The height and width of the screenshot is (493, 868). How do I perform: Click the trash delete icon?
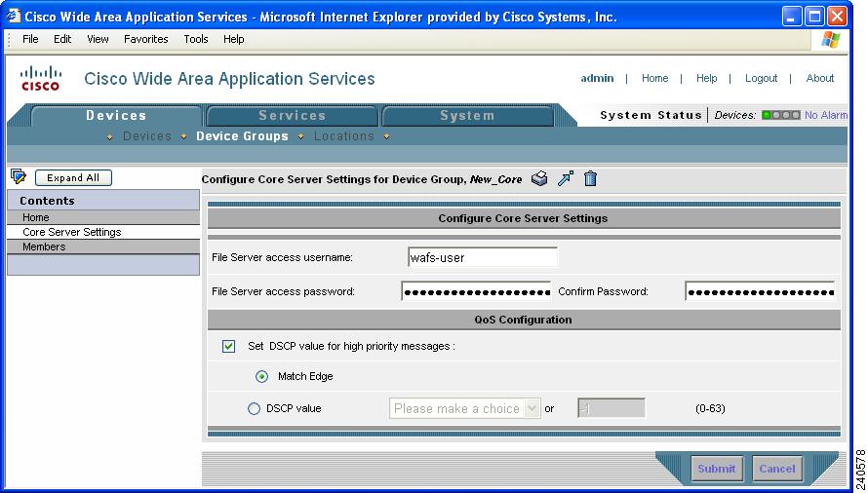click(591, 178)
